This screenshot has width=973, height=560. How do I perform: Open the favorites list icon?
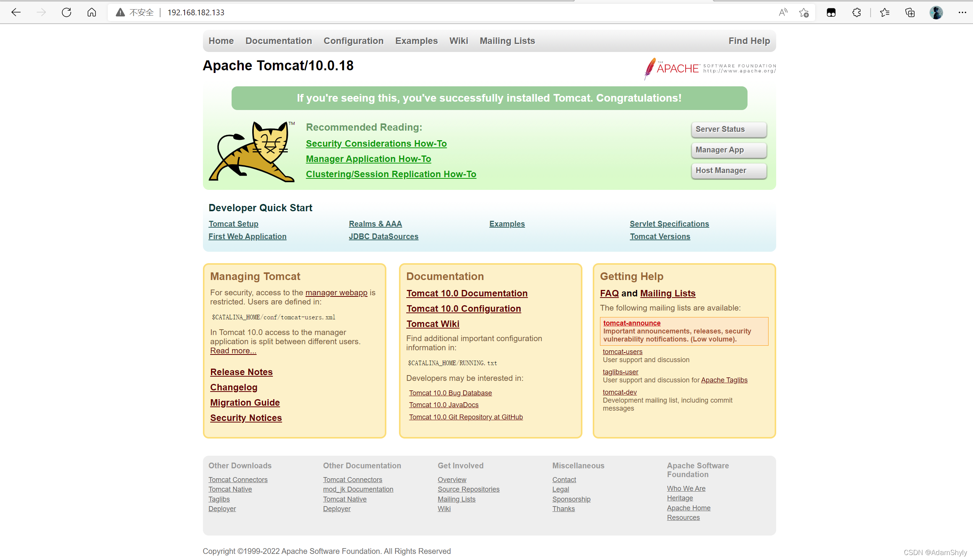coord(884,12)
